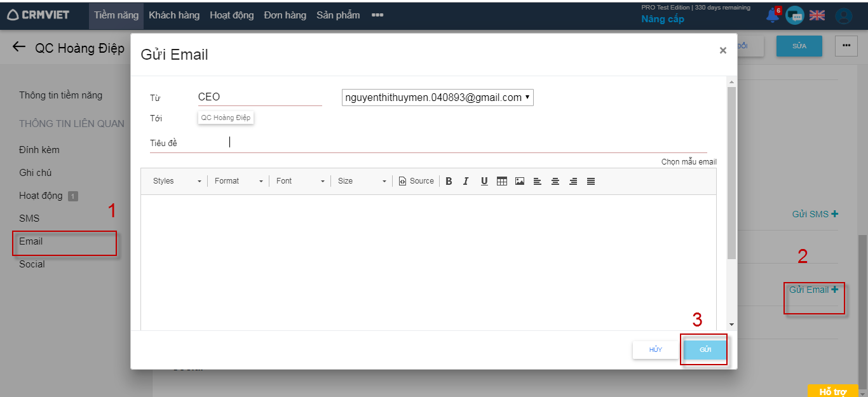
Task: Click the GỬI send button
Action: (x=705, y=350)
